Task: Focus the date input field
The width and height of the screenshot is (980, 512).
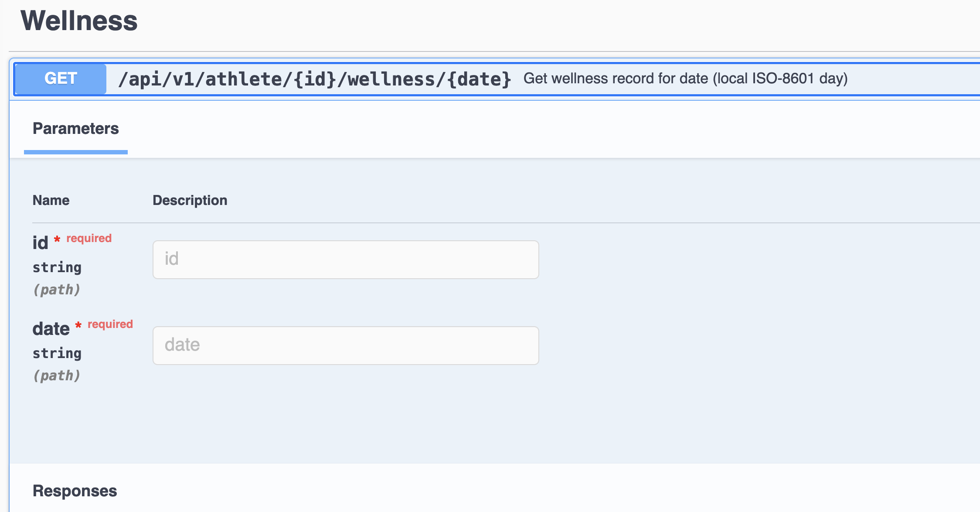Action: point(345,345)
